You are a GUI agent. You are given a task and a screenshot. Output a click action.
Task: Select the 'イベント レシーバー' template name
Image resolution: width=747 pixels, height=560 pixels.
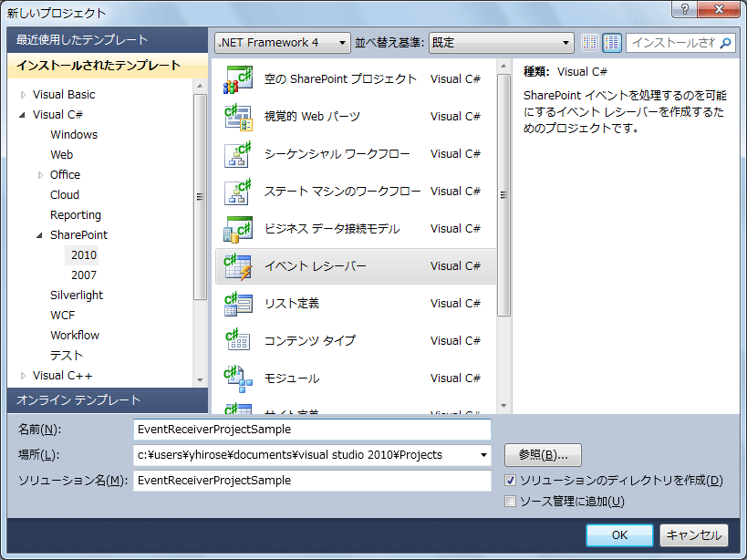tap(316, 266)
